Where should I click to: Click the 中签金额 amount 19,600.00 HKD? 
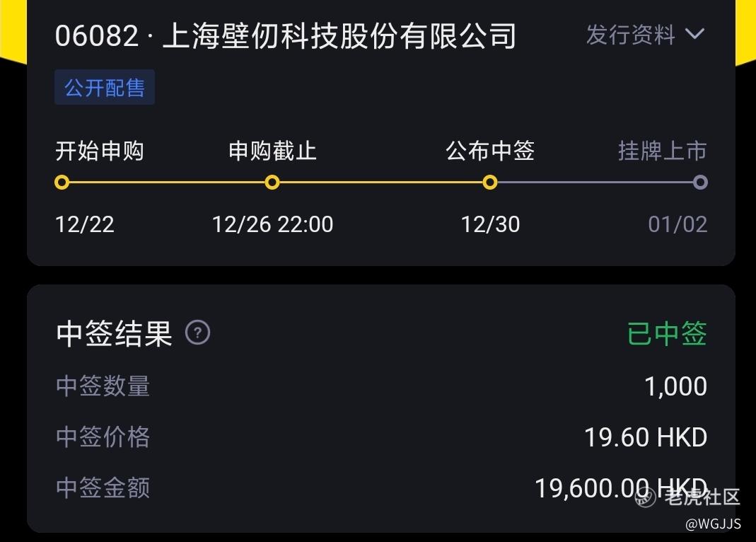(620, 488)
